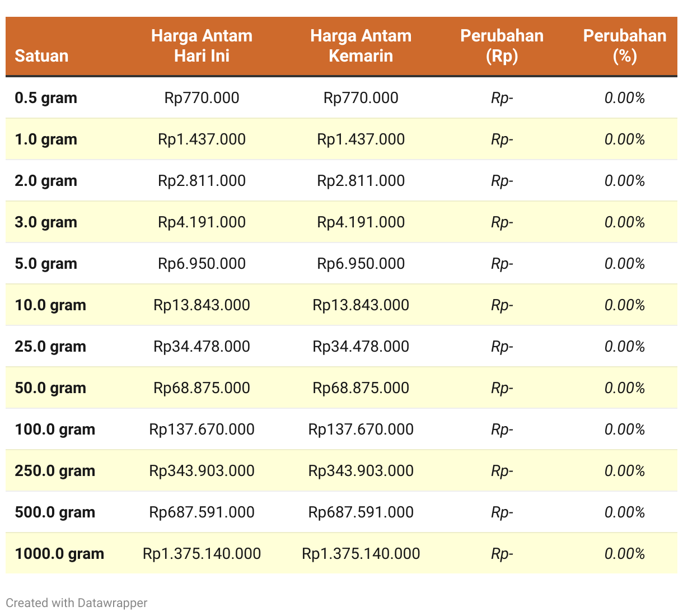Click the 50.0 gram row label

coord(50,388)
